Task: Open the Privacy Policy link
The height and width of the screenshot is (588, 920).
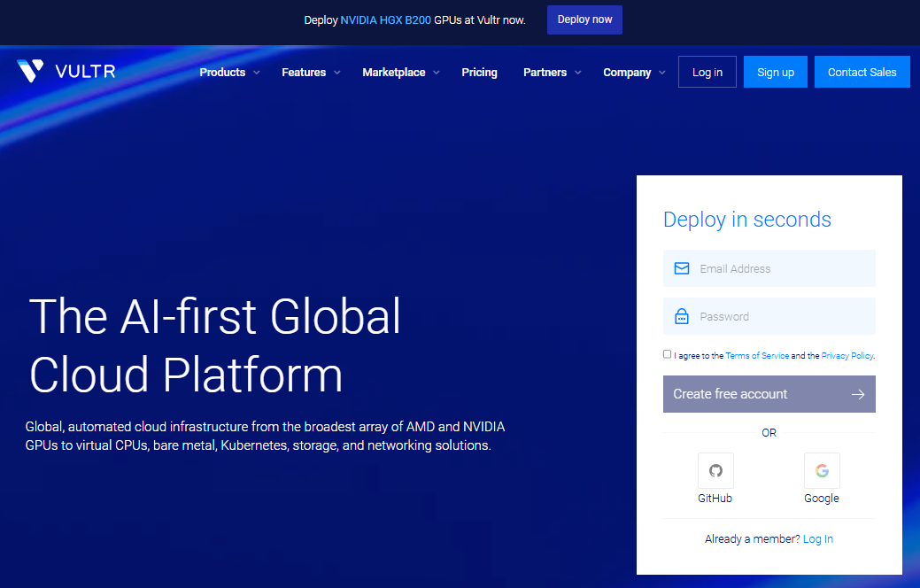Action: tap(847, 355)
